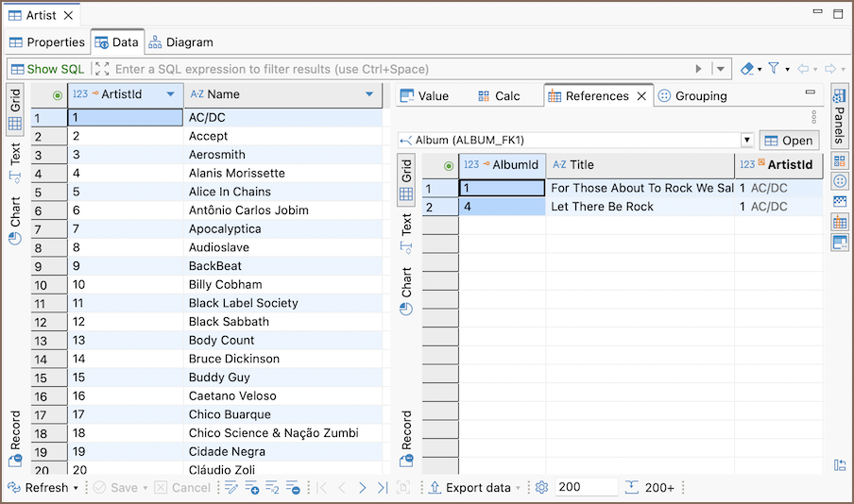The image size is (854, 504).
Task: Click the Show SQL button
Action: 47,69
